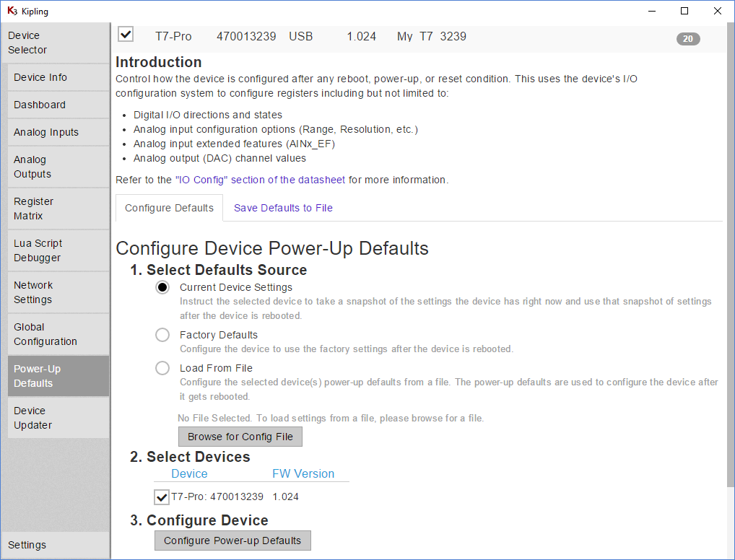
Task: Uncheck the T7-Pro device in Select Devices
Action: click(x=162, y=496)
